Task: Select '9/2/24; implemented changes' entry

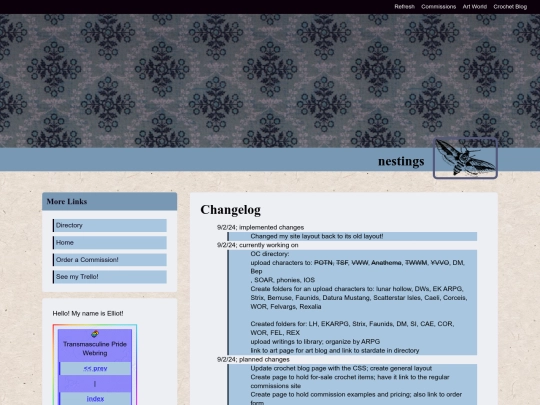Action: pyautogui.click(x=260, y=227)
